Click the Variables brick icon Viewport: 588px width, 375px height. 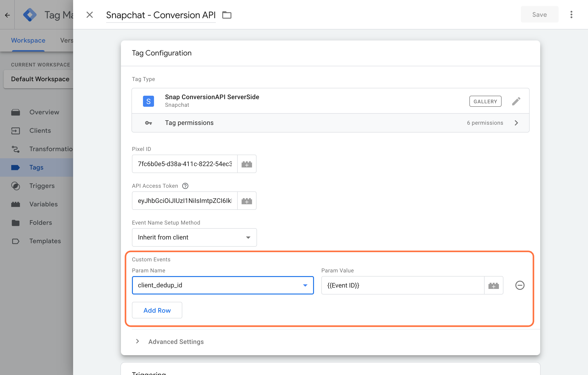16,204
